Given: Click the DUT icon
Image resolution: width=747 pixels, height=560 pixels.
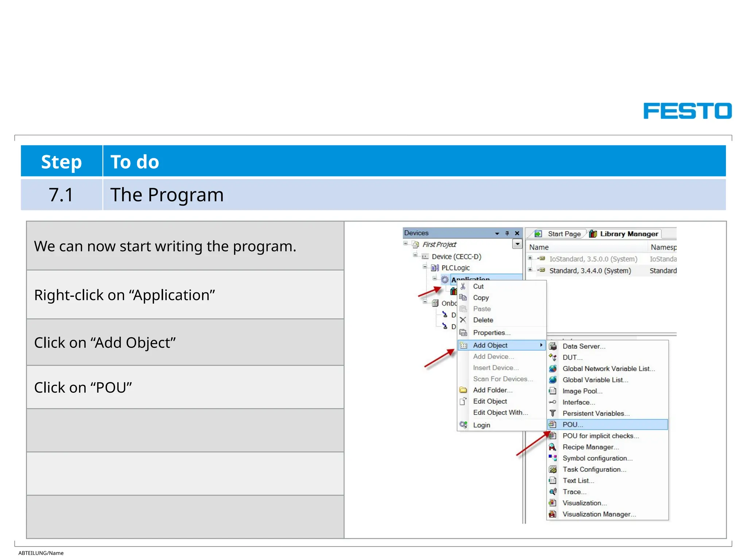Looking at the screenshot, I should [553, 357].
